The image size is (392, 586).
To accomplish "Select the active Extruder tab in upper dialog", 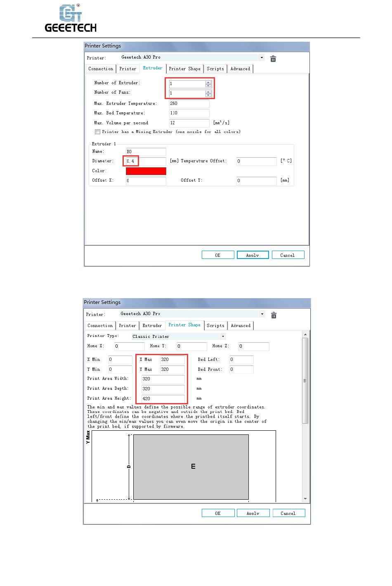I will pos(153,68).
